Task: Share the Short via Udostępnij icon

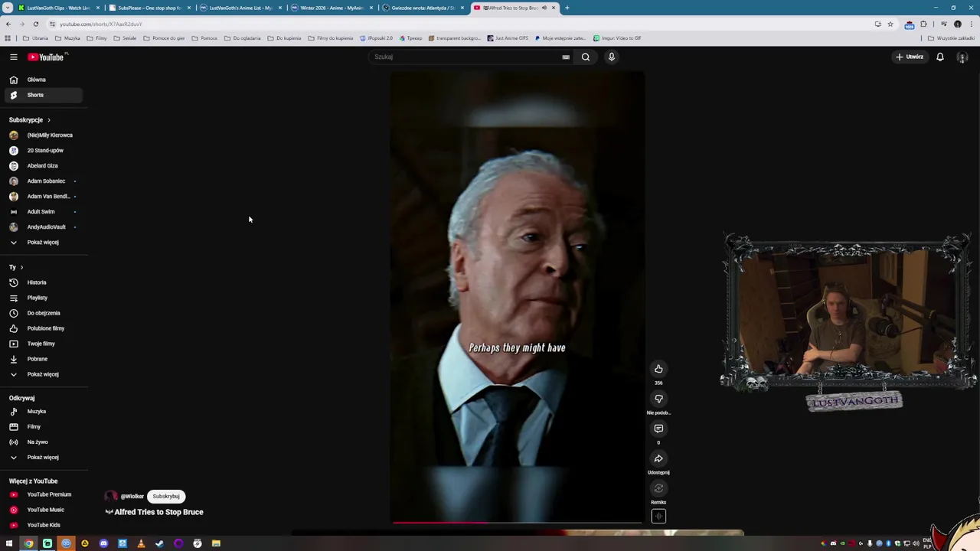Action: [658, 458]
